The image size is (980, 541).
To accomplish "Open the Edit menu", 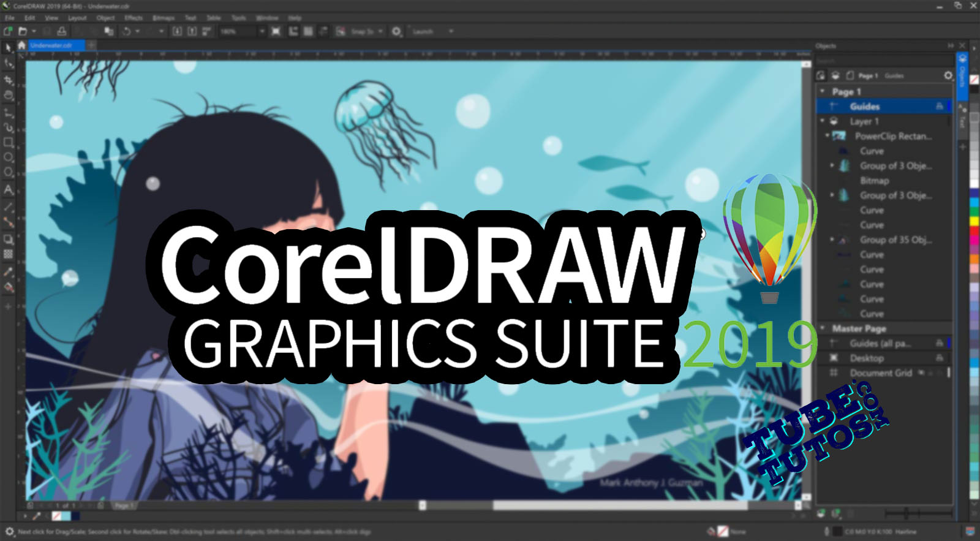I will pos(29,18).
